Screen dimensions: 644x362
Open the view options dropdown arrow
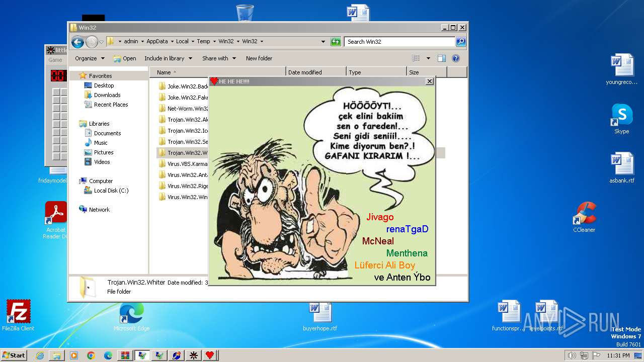[428, 58]
